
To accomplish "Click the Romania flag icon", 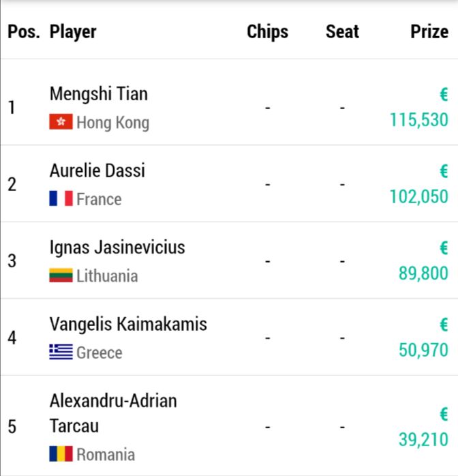I will tap(61, 453).
